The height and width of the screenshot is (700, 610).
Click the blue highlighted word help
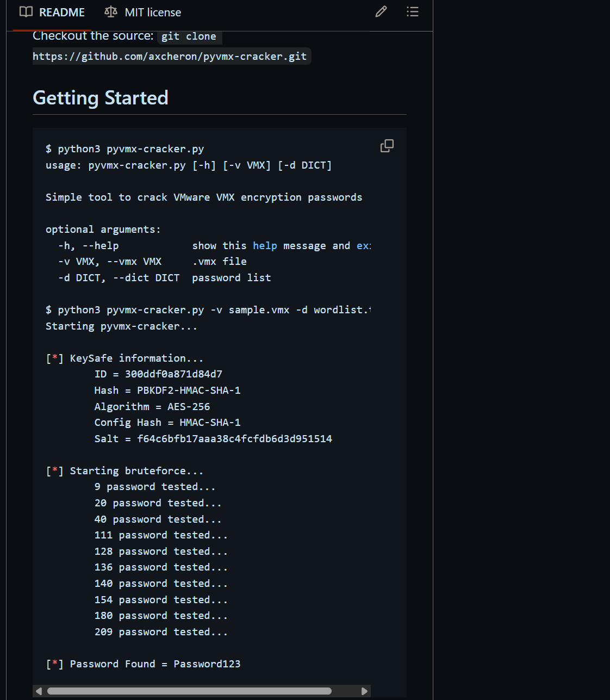click(x=265, y=246)
